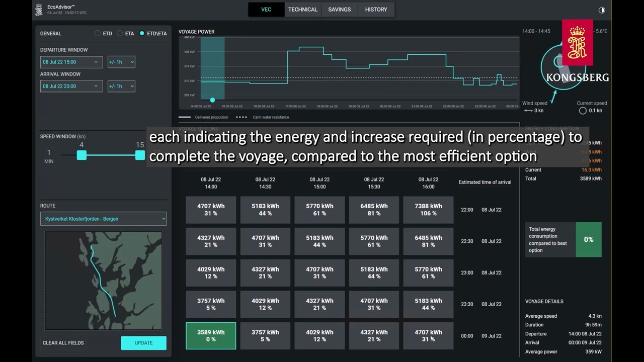This screenshot has height=362, width=644.
Task: Click the speed window minimum handle at 4
Action: point(82,155)
